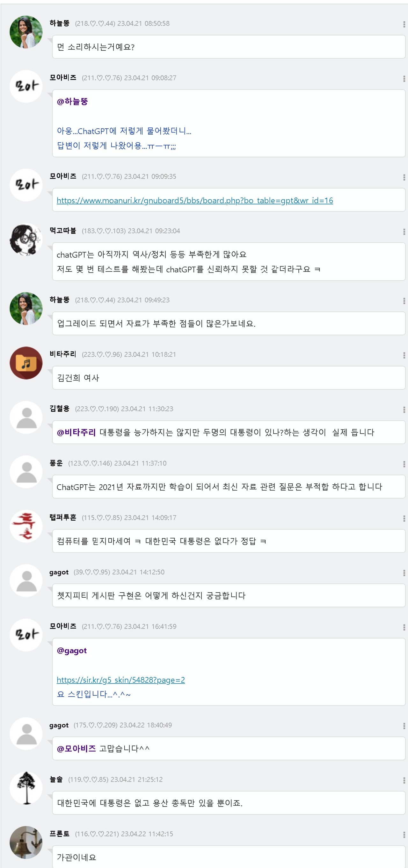Click the @gagot mention in 모아비즈's reply
The image size is (408, 868).
[x=71, y=650]
